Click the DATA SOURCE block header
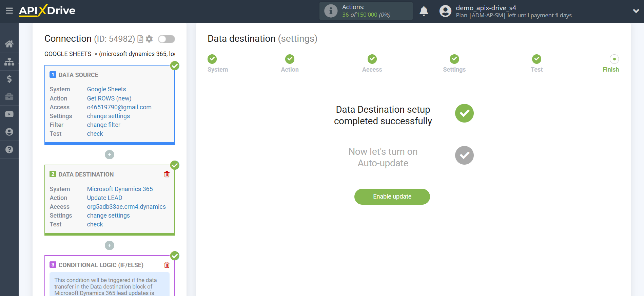Image resolution: width=644 pixels, height=296 pixels. pyautogui.click(x=78, y=75)
